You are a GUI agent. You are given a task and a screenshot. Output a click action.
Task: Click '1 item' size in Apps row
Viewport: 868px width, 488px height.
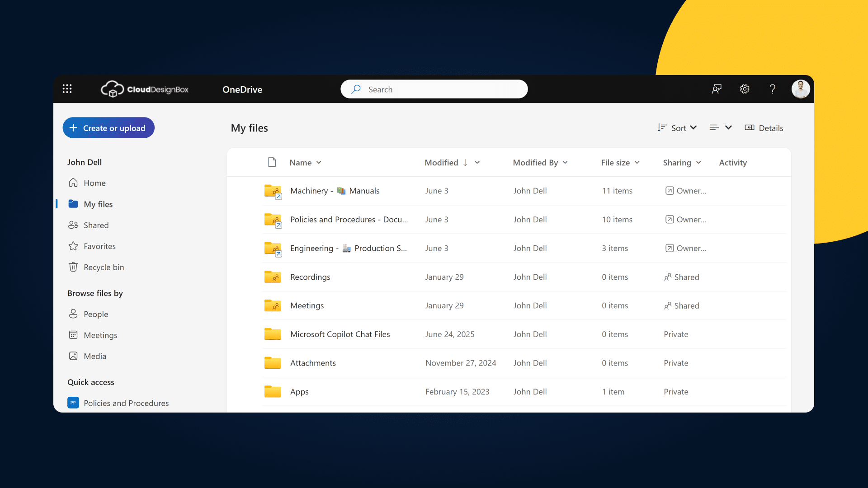[613, 392]
